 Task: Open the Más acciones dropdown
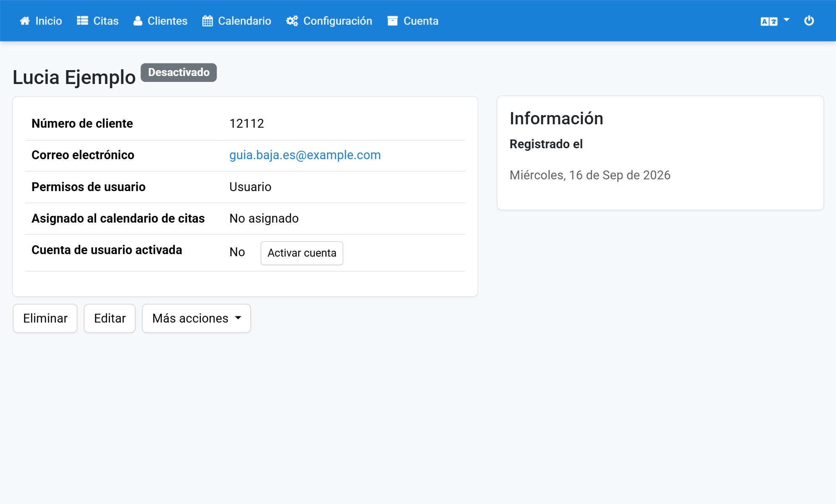click(x=196, y=318)
